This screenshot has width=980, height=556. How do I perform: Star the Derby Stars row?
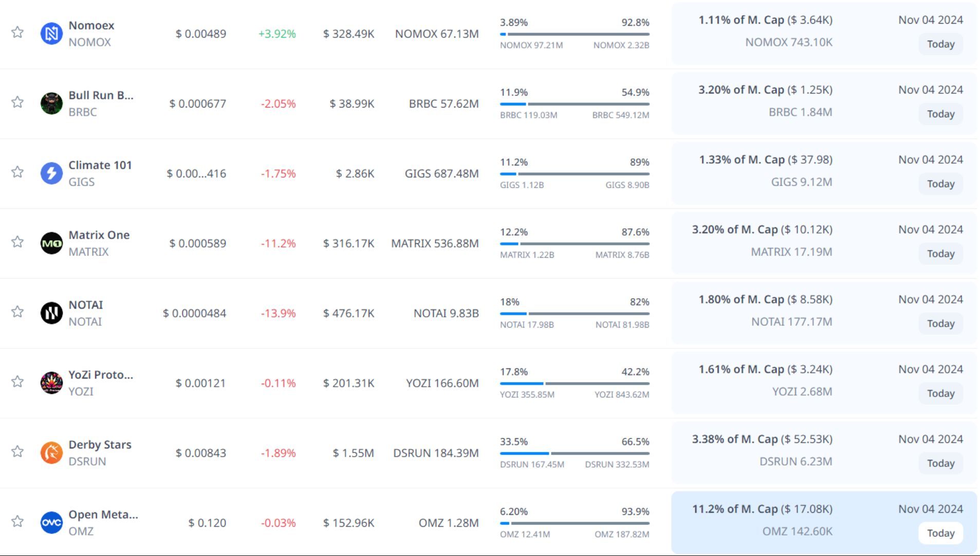click(17, 452)
